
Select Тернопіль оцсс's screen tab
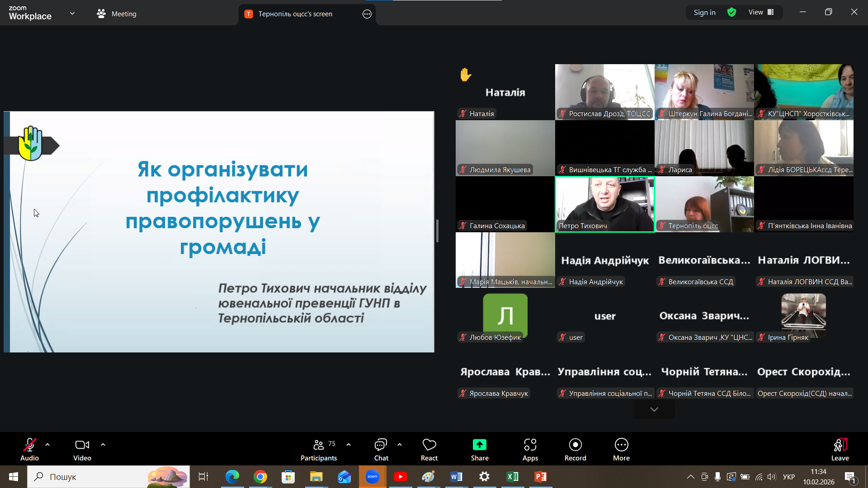295,14
